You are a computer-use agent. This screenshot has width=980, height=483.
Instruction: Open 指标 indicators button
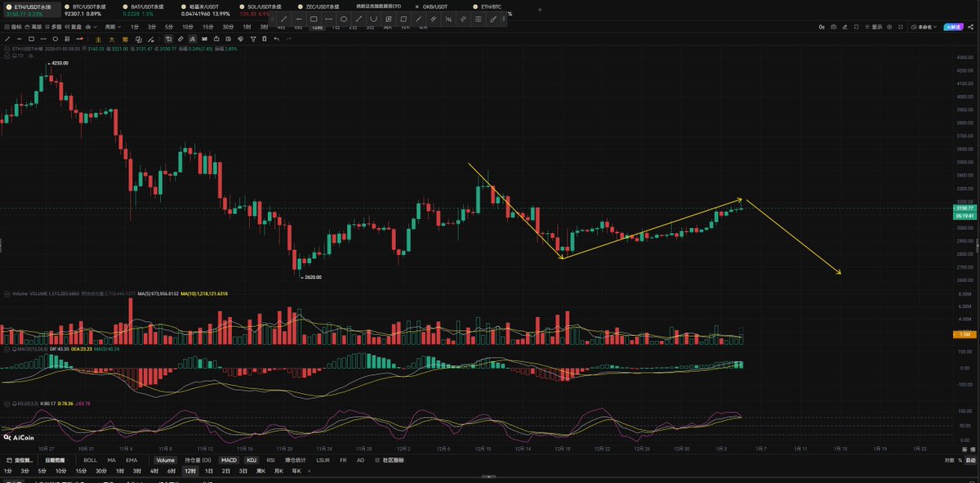coord(14,27)
